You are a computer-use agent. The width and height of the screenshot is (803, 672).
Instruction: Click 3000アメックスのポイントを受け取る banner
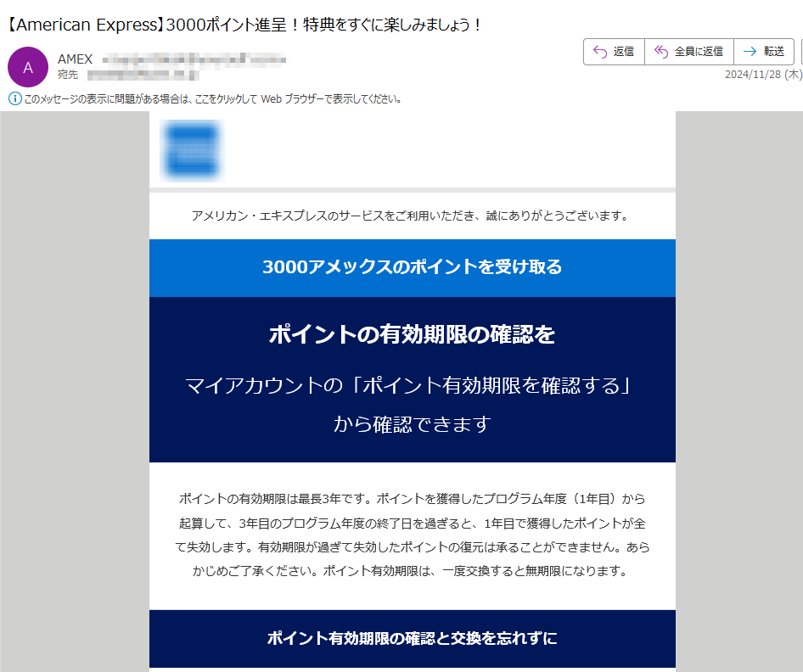pyautogui.click(x=413, y=267)
